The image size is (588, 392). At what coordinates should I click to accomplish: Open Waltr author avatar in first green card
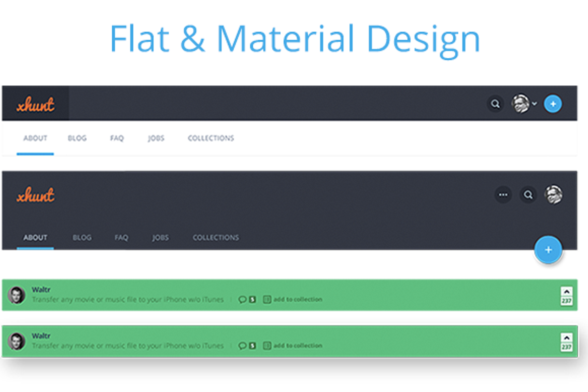(16, 295)
